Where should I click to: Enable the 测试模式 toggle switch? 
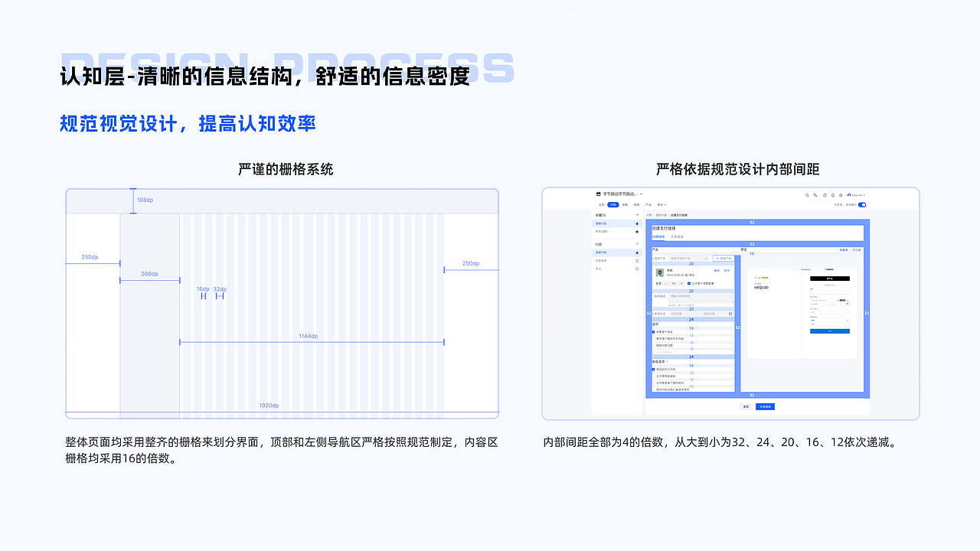pyautogui.click(x=861, y=205)
